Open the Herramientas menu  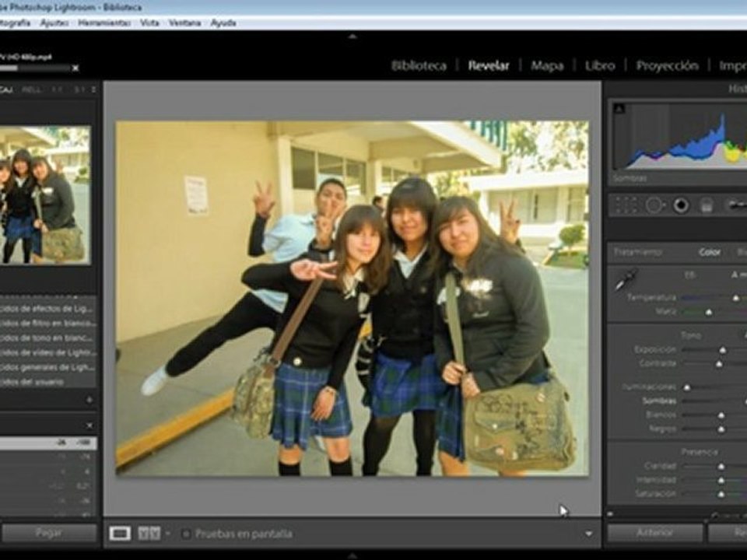pyautogui.click(x=104, y=23)
